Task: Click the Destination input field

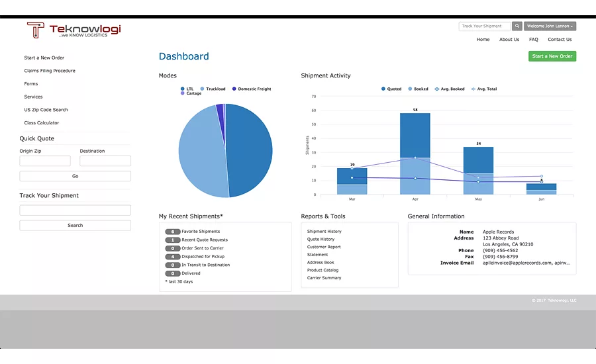Action: point(105,161)
